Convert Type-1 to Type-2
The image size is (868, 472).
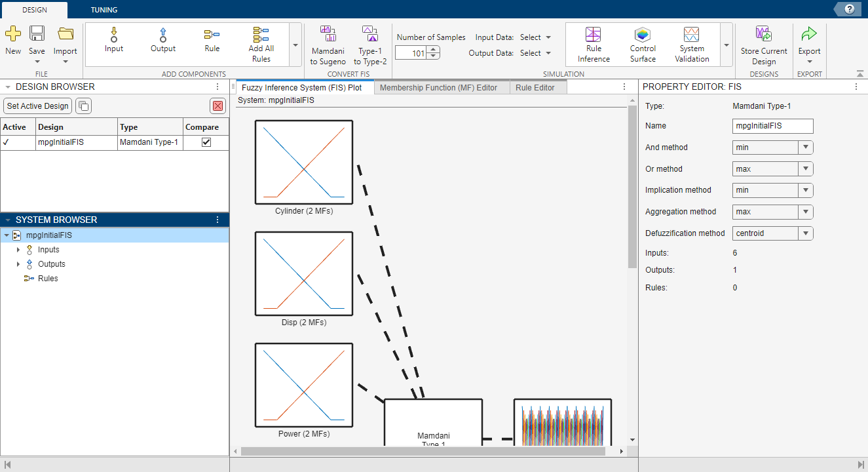click(370, 41)
